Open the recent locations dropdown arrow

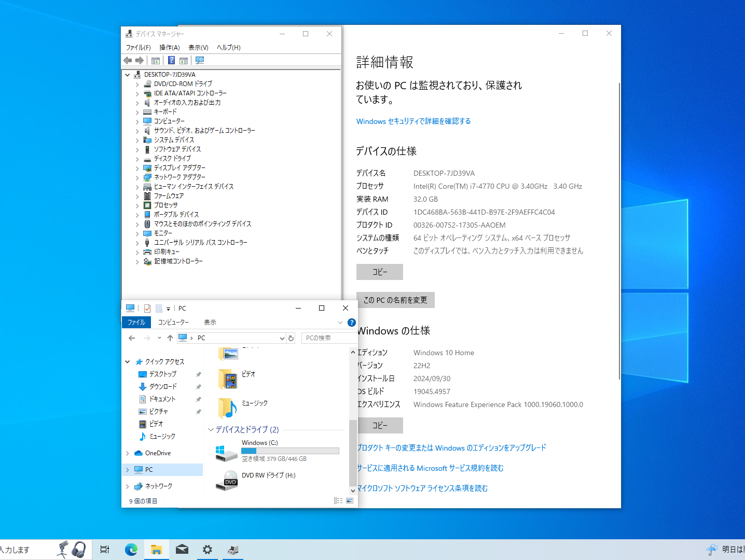point(159,338)
